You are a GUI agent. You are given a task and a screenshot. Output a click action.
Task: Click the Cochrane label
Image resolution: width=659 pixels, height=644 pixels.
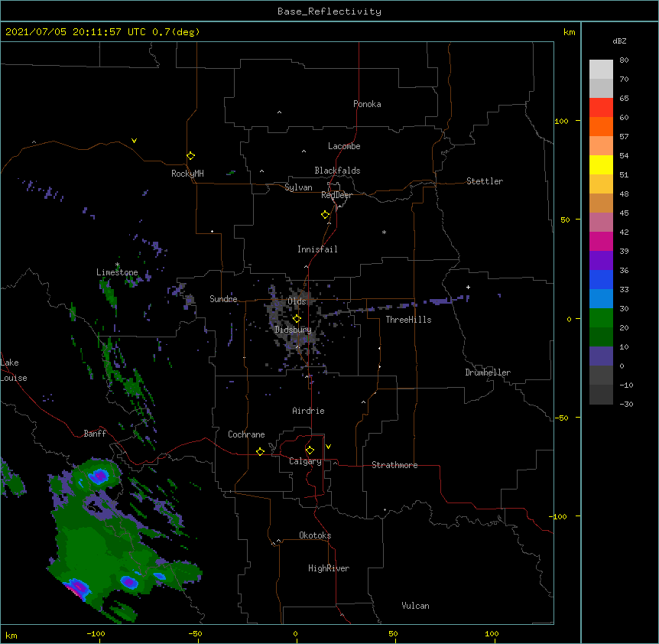point(246,434)
